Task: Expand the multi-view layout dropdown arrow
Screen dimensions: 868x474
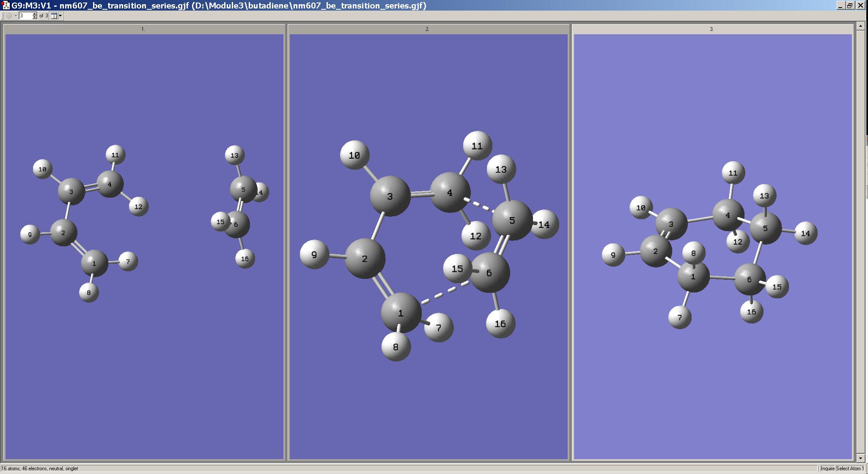Action: tap(60, 16)
